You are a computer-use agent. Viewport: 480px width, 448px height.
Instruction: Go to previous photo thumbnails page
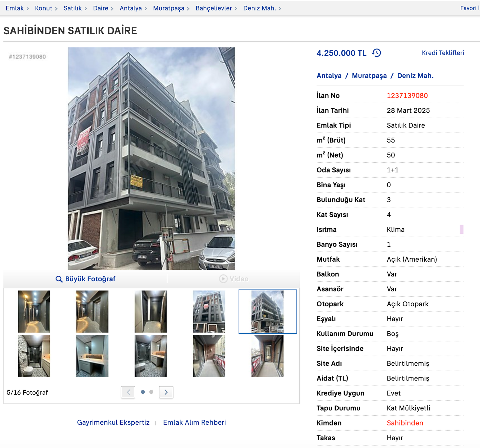pos(128,392)
